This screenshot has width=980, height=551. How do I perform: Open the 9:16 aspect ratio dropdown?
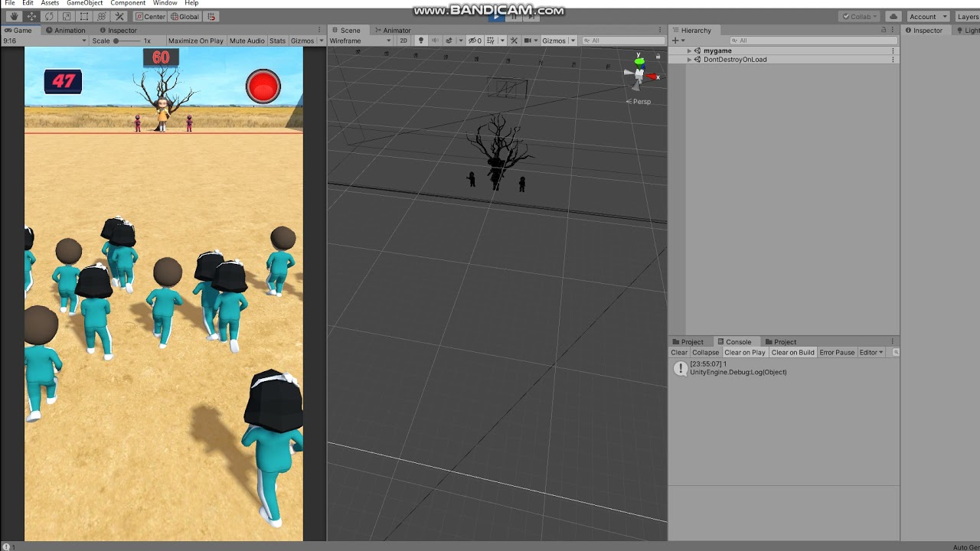click(x=44, y=41)
